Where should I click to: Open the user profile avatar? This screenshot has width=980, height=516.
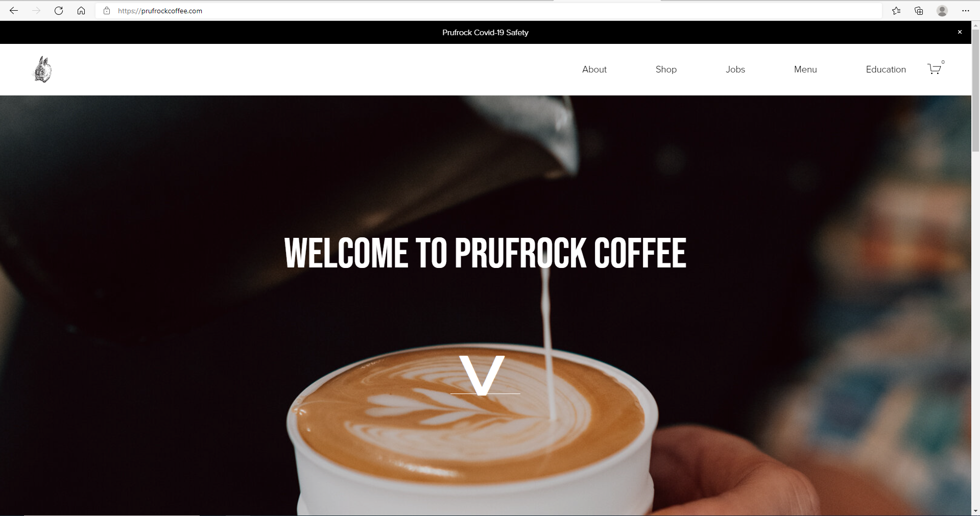942,11
